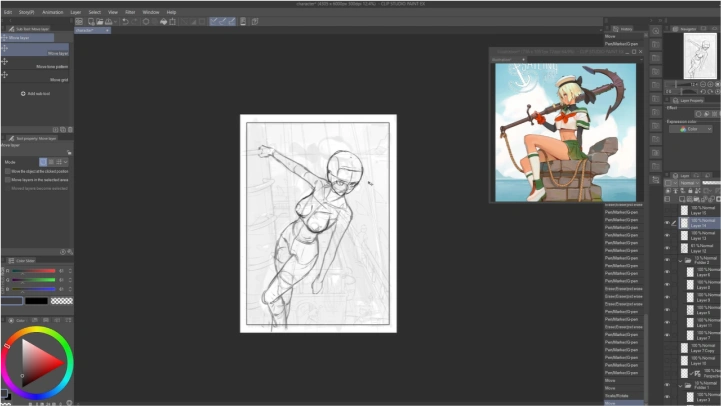Click the Open file folder icon
The width and height of the screenshot is (721, 406).
click(99, 22)
